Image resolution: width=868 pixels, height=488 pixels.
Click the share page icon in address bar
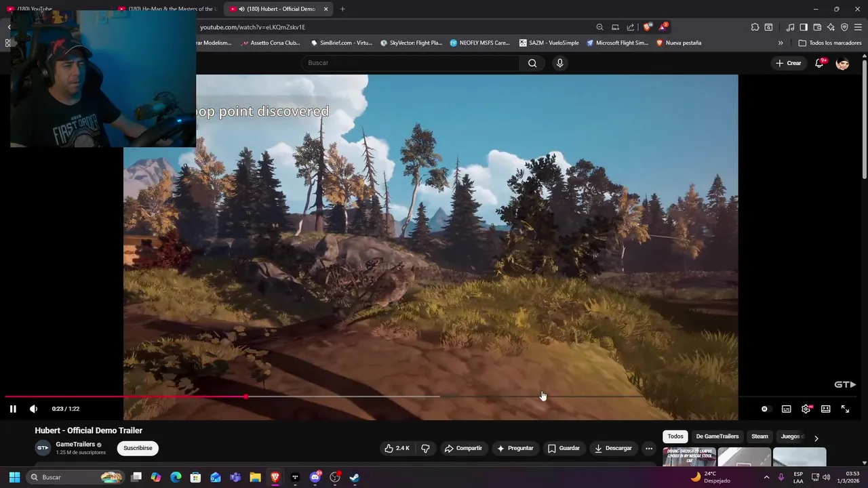click(631, 27)
